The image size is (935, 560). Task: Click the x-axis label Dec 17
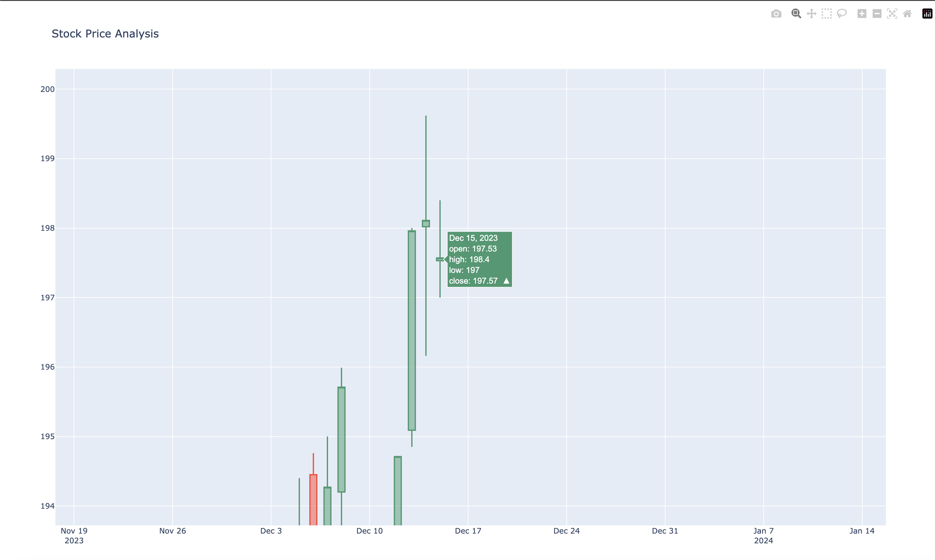pyautogui.click(x=468, y=531)
